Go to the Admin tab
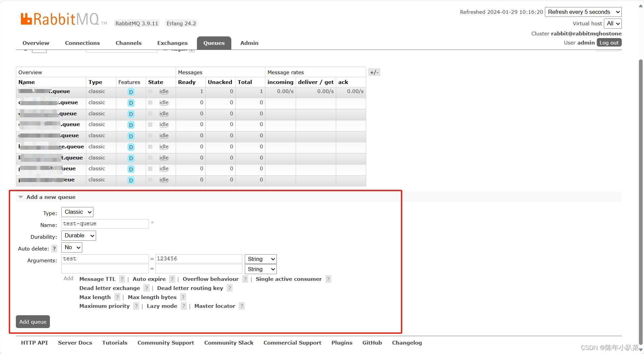644x354 pixels. pyautogui.click(x=249, y=43)
